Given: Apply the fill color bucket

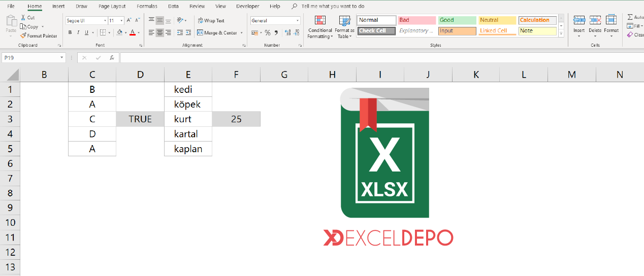Looking at the screenshot, I should click(x=119, y=32).
